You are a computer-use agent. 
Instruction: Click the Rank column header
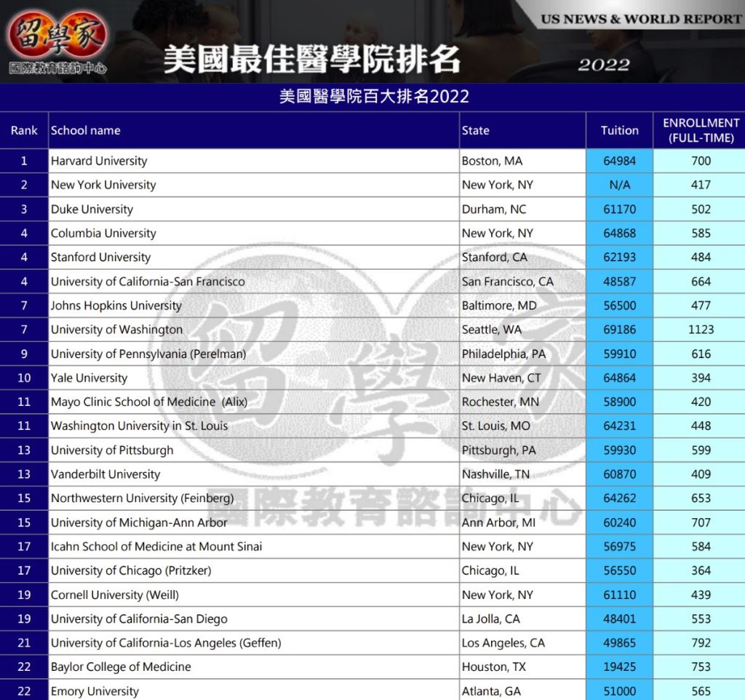(24, 130)
